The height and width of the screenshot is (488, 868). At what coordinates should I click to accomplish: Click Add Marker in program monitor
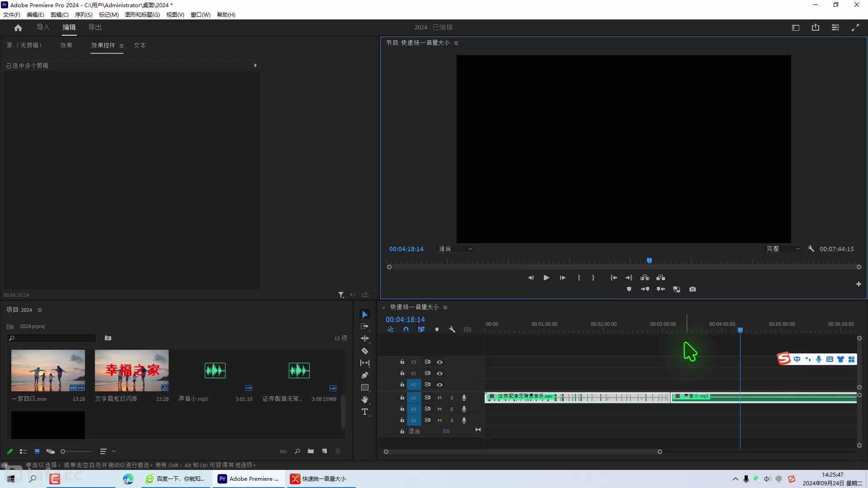[629, 289]
